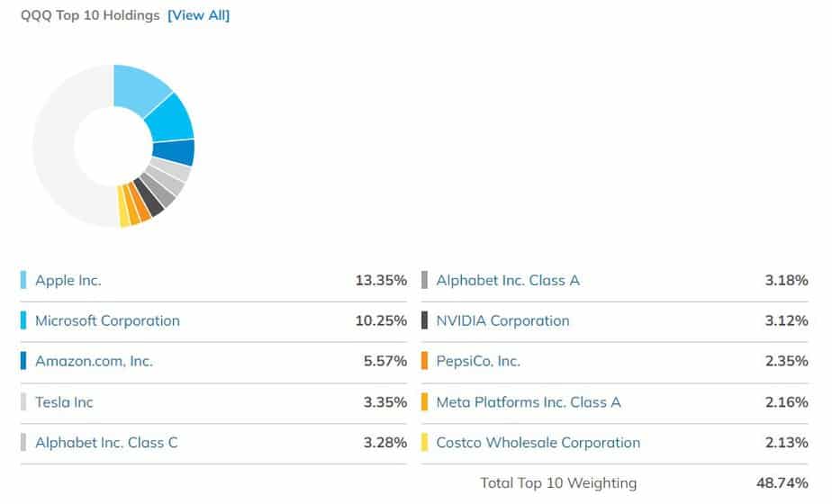Click the Total Top 10 Weighting label
The image size is (832, 504).
point(558,483)
